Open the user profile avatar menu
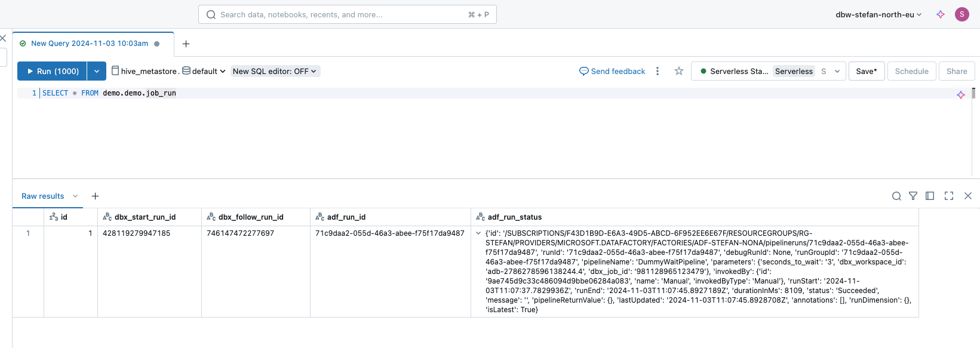This screenshot has width=980, height=348. click(961, 14)
